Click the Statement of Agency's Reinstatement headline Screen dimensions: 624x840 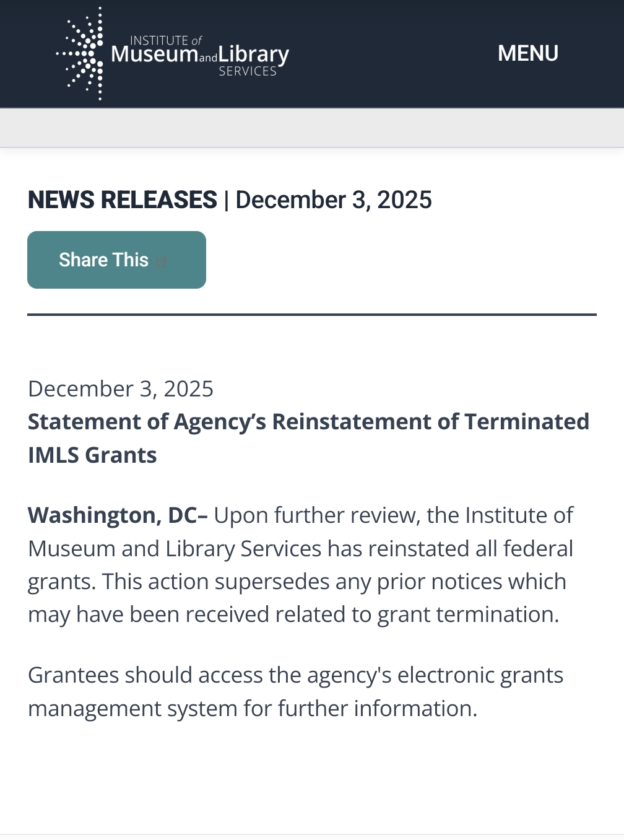click(x=308, y=422)
